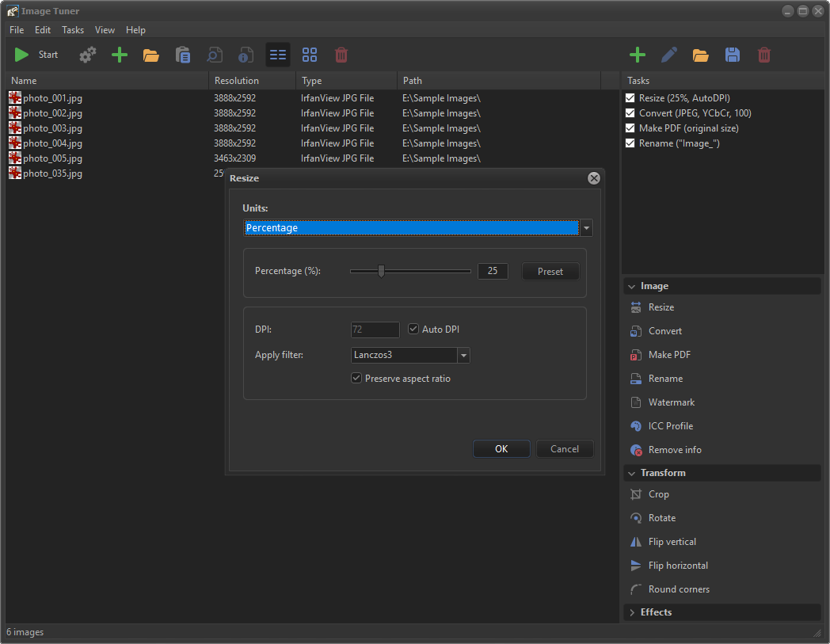Click the blue floppy save tasks icon
This screenshot has width=830, height=644.
coord(733,55)
